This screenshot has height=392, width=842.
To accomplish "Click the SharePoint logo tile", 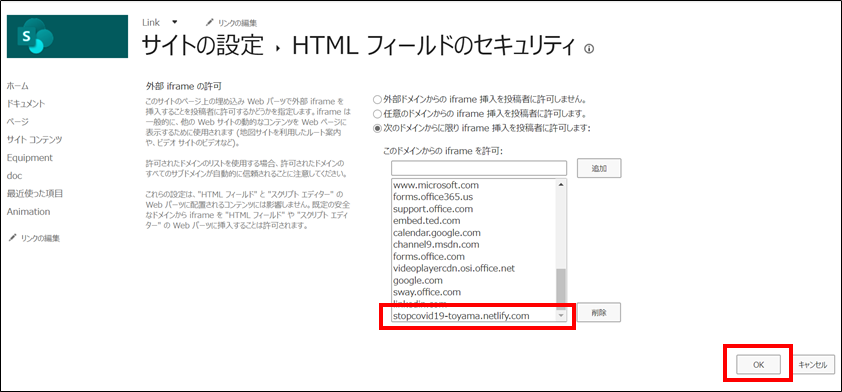I will click(x=67, y=36).
